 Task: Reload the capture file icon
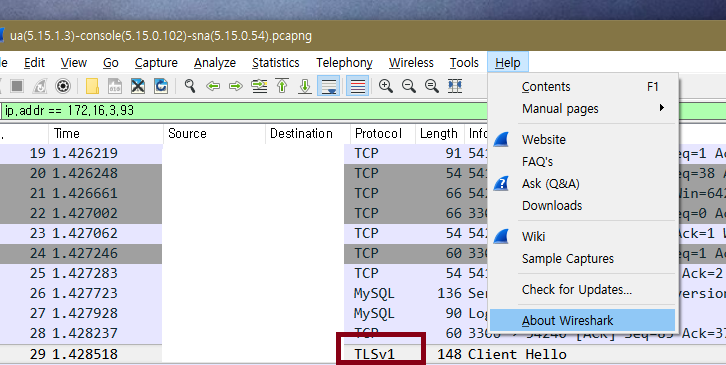pos(161,86)
